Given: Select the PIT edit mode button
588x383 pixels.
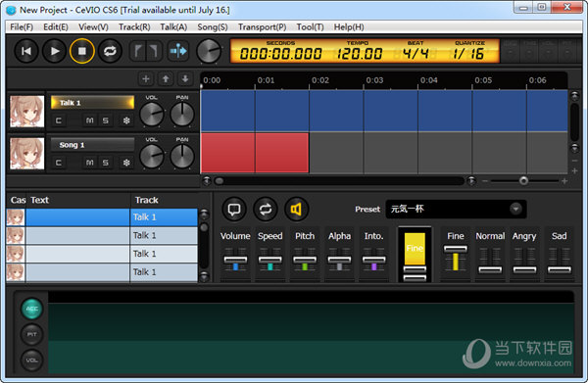Looking at the screenshot, I should 32,334.
